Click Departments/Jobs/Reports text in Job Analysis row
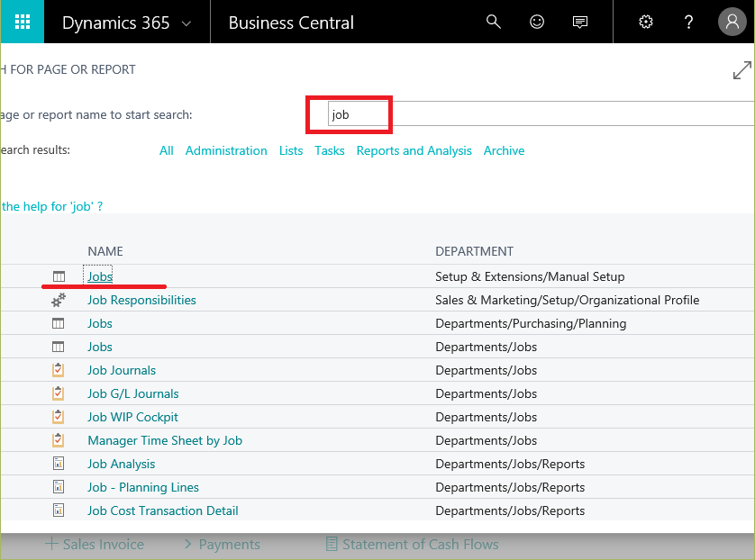 tap(510, 464)
